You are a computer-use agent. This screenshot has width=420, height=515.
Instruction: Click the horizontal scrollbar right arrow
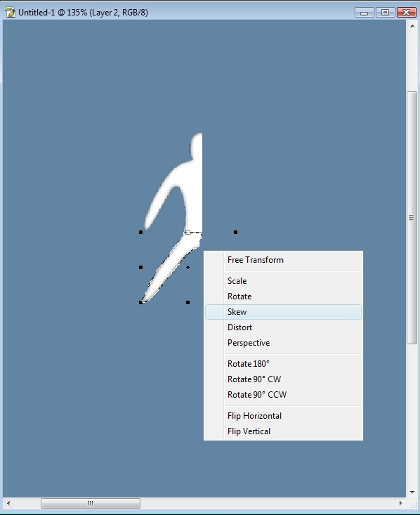point(400,503)
